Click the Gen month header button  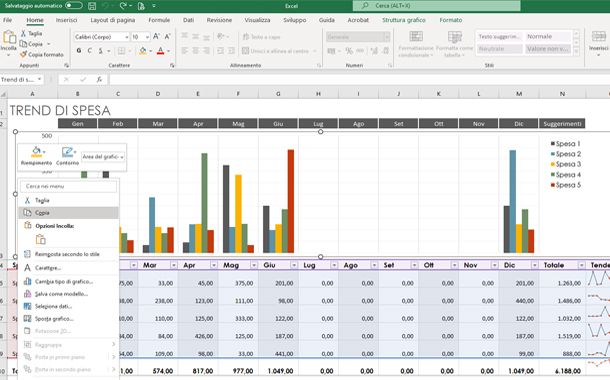[77, 124]
